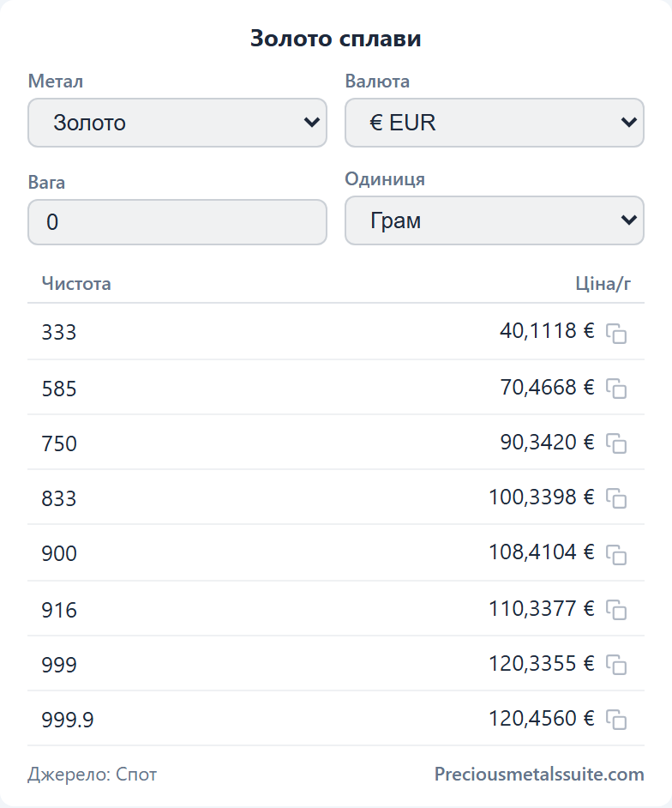Select the 40,1118 € price value
This screenshot has height=808, width=672.
[547, 330]
